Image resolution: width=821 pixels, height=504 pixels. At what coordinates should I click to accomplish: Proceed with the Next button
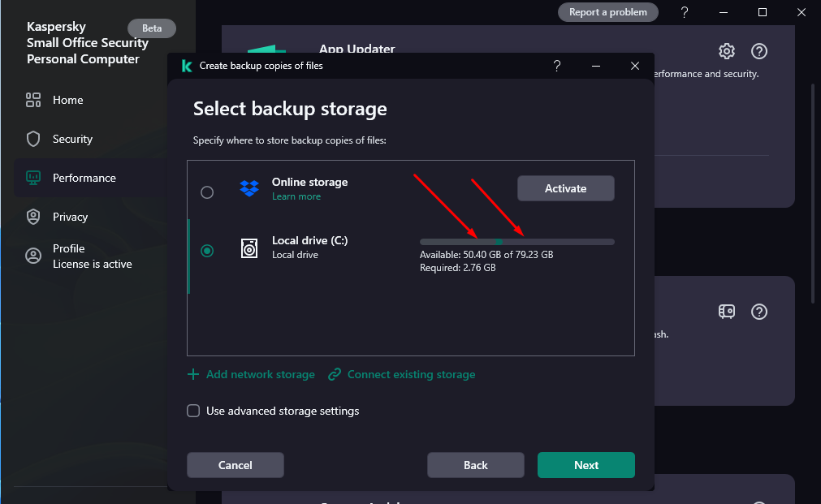[x=586, y=465]
